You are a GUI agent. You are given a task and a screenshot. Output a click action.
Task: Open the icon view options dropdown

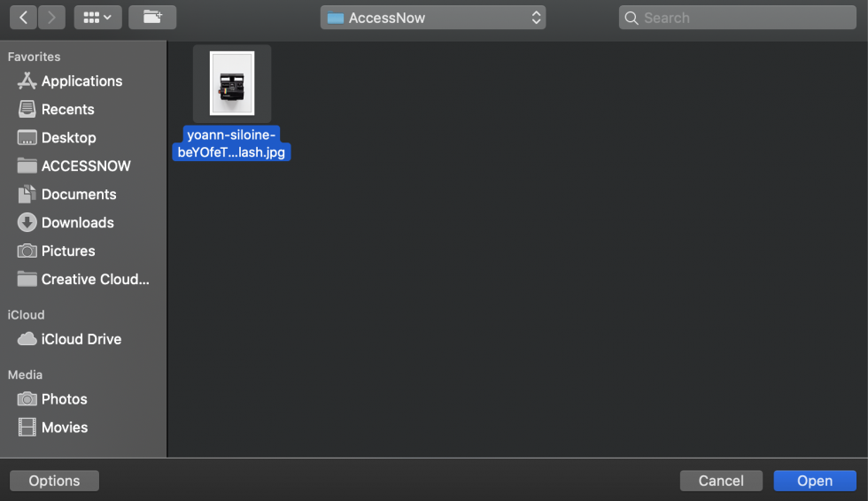point(98,18)
